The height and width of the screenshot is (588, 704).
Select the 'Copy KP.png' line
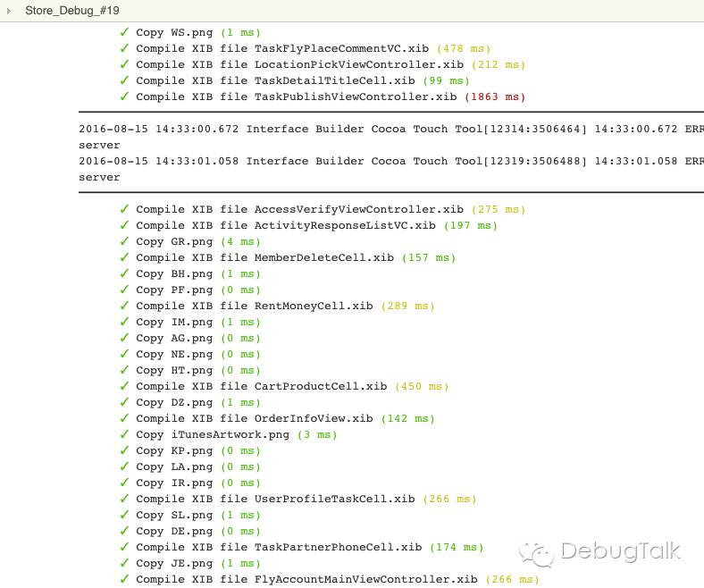tap(190, 451)
